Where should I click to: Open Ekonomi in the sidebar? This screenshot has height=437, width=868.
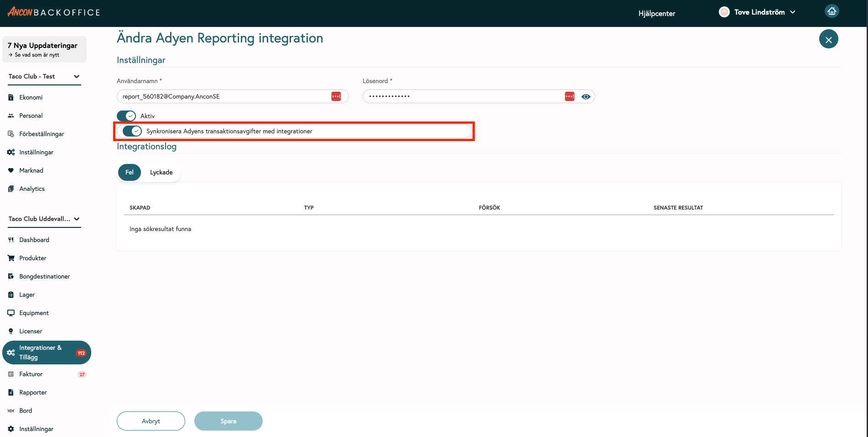[31, 97]
